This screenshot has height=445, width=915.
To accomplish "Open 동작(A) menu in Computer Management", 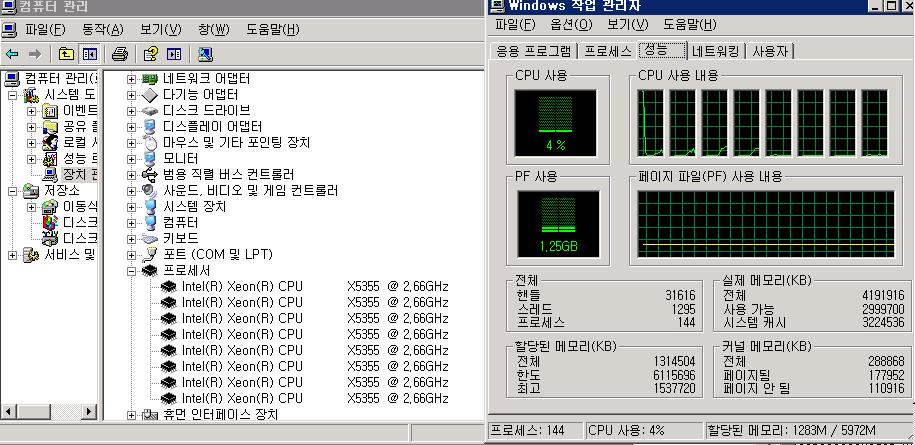I will point(103,29).
